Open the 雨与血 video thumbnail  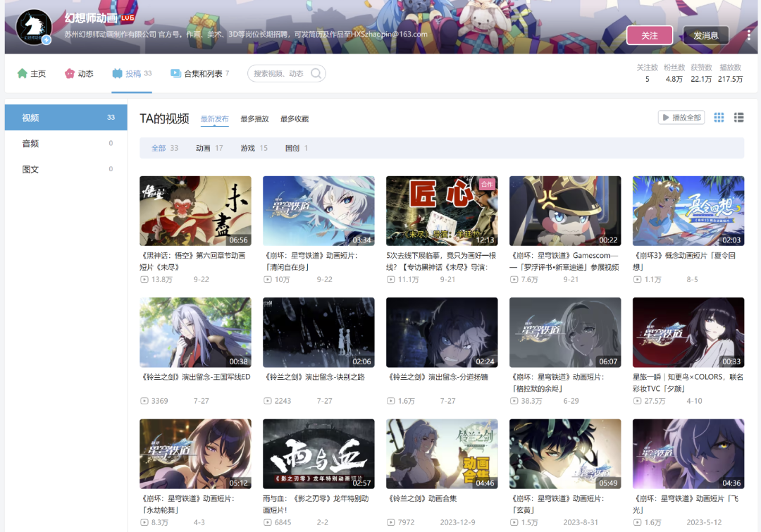point(319,454)
